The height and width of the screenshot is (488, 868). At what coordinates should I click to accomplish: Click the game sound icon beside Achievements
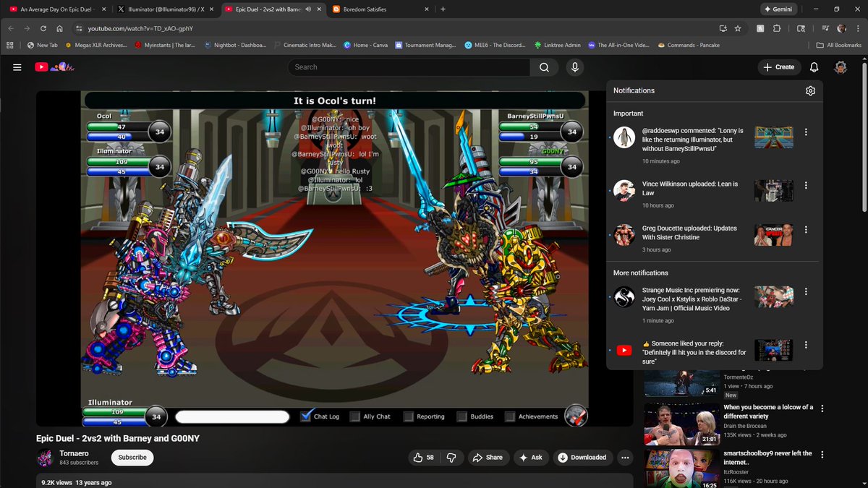click(x=576, y=415)
